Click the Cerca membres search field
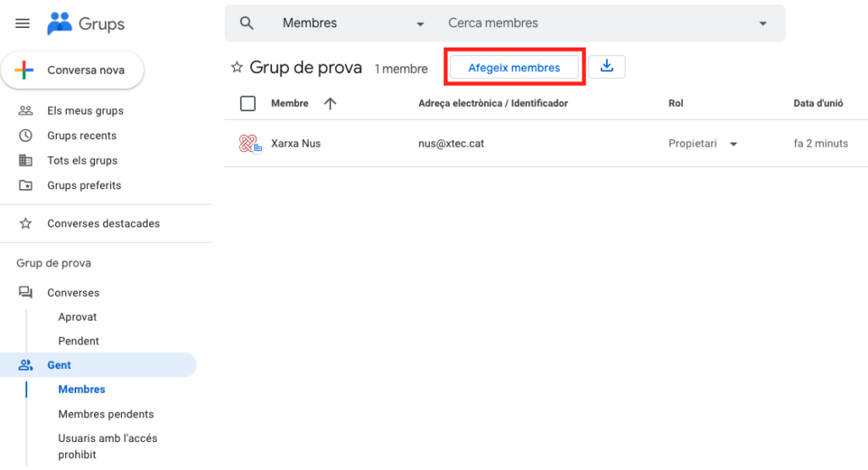Viewport: 868px width, 470px height. tap(593, 24)
